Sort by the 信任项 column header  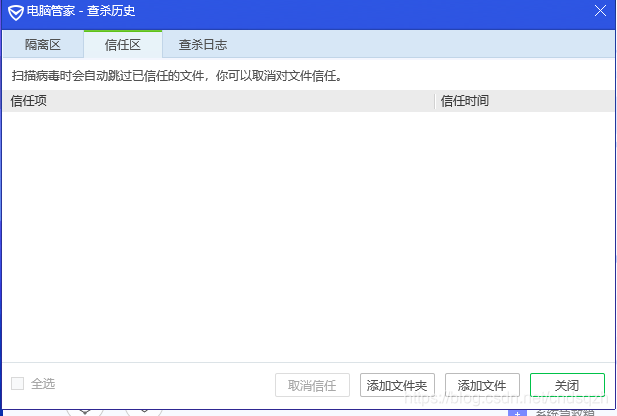coord(218,101)
